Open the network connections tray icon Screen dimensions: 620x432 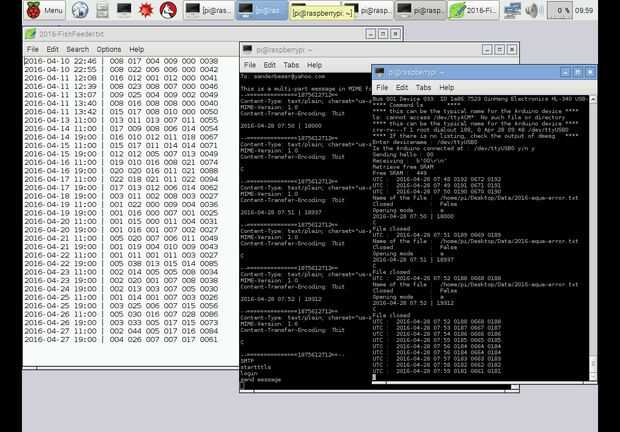click(512, 10)
